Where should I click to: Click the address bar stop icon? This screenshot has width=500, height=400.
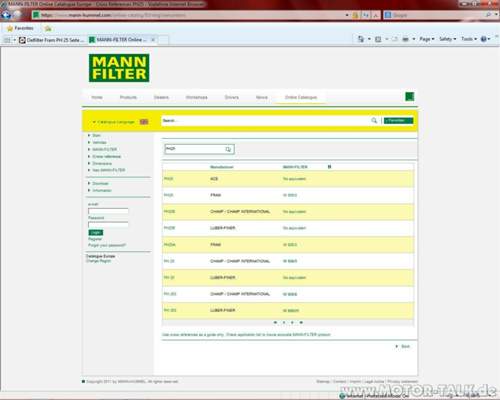[x=375, y=15]
